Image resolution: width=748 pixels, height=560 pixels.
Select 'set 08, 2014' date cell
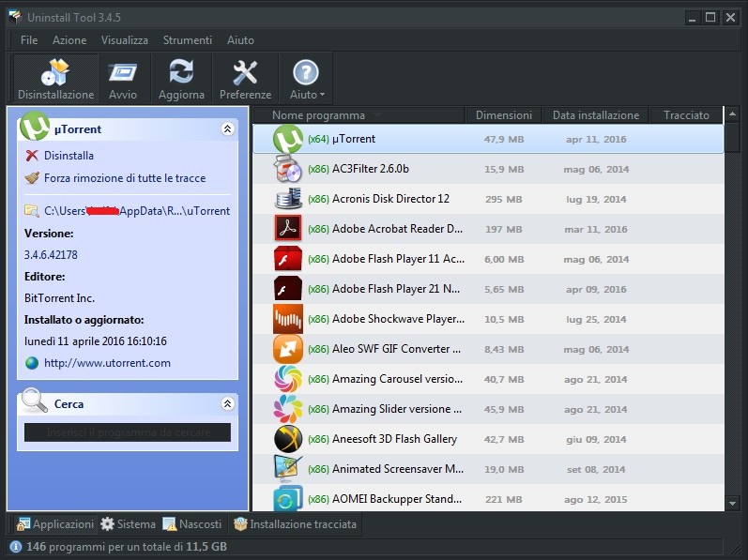596,469
